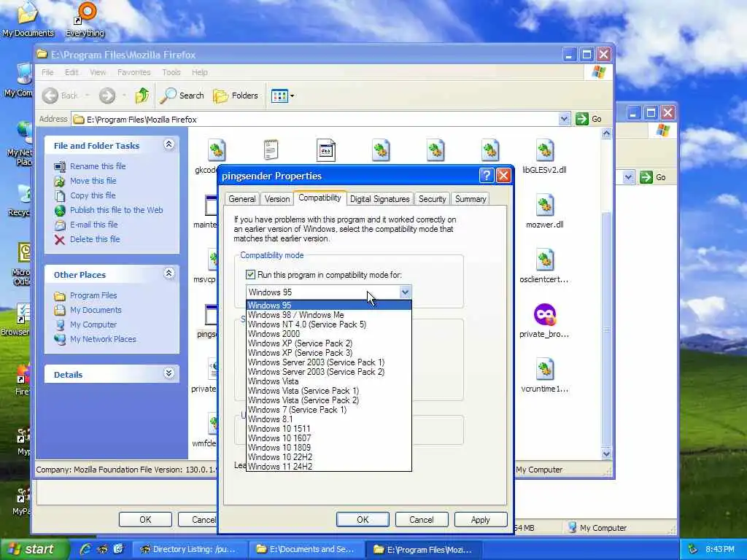This screenshot has height=560, width=747.
Task: Open My Documents in Other Places
Action: tap(96, 310)
